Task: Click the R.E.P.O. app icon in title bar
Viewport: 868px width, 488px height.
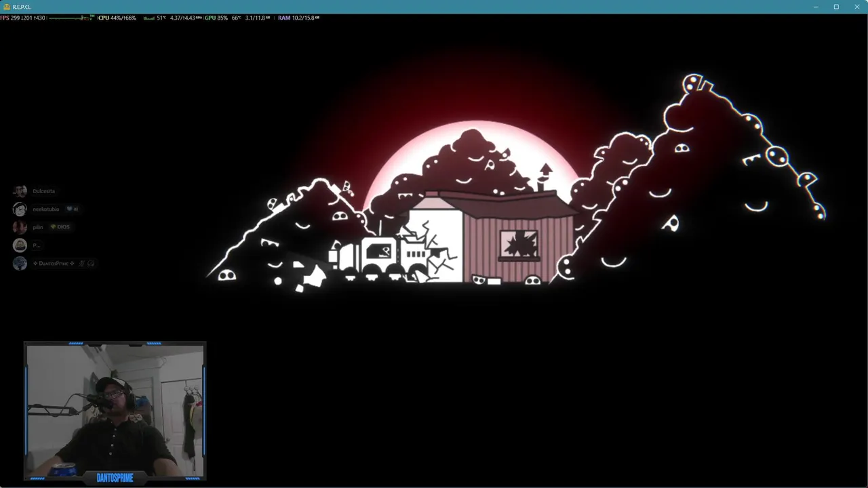Action: [x=7, y=7]
